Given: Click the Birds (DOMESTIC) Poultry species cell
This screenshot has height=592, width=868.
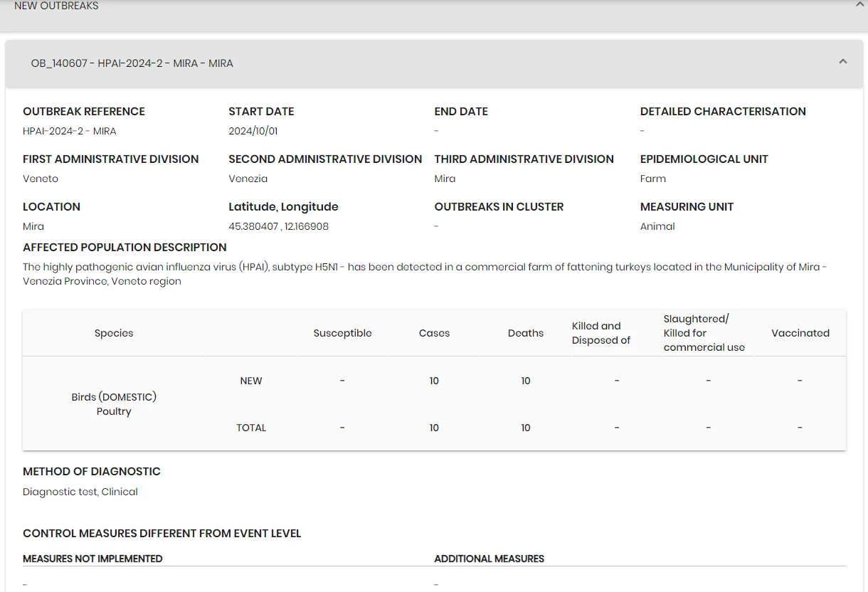Looking at the screenshot, I should [x=114, y=404].
